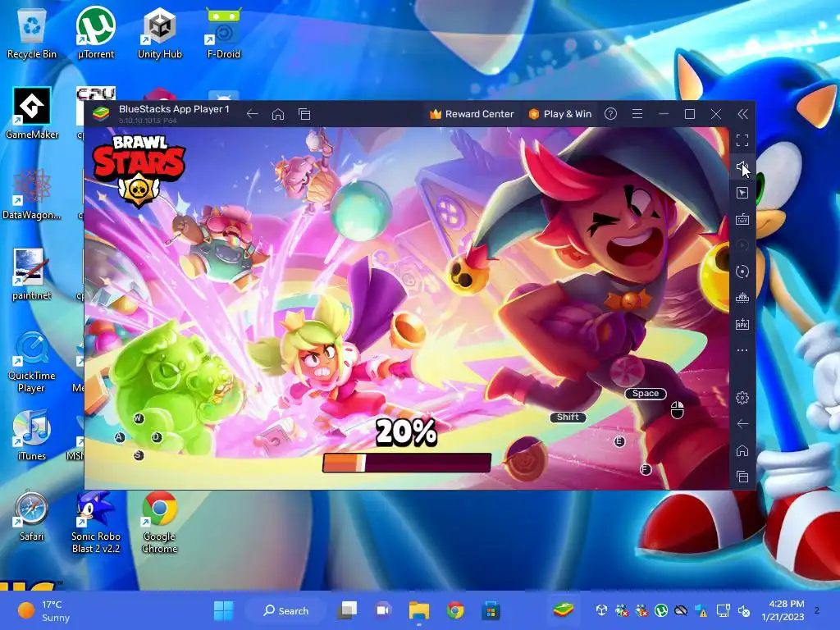
Task: Select Unity Hub desktop shortcut
Action: [x=160, y=34]
